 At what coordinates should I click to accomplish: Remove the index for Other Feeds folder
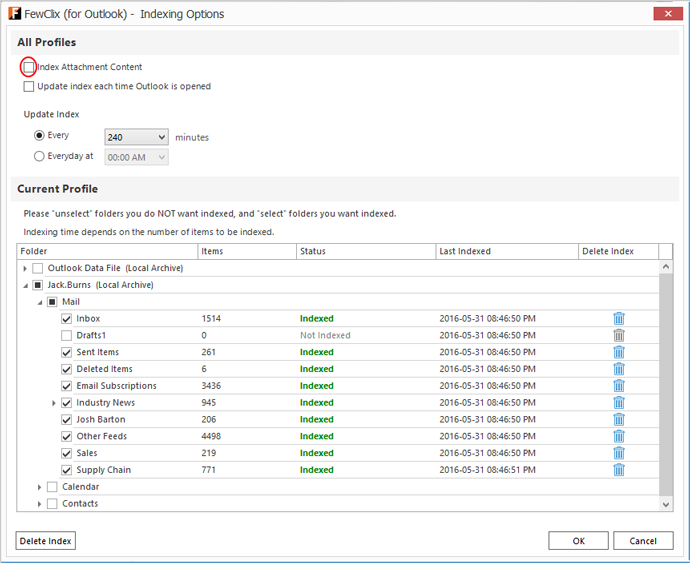pos(618,437)
